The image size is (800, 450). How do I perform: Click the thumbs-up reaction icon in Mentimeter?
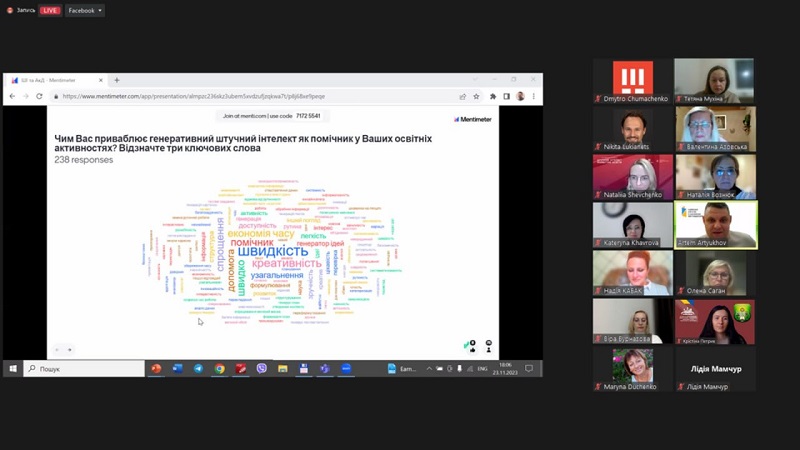tap(470, 344)
